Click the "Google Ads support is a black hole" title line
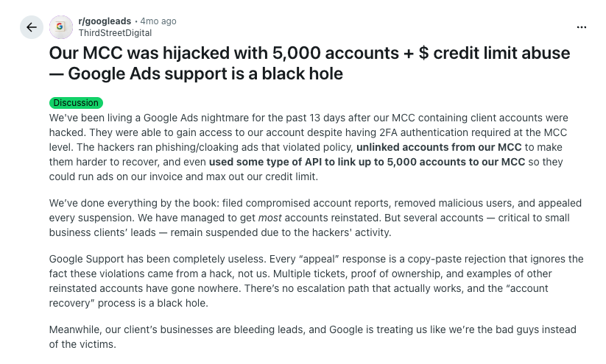 click(205, 74)
